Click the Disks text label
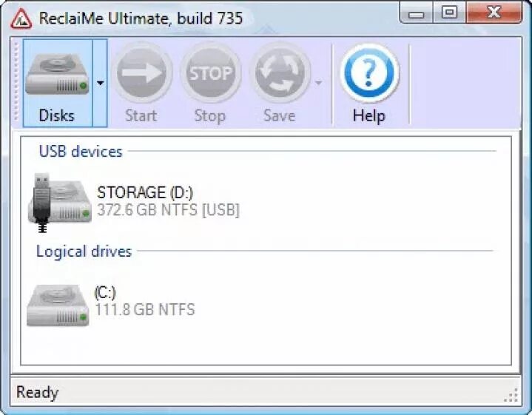The image size is (532, 415). tap(57, 115)
